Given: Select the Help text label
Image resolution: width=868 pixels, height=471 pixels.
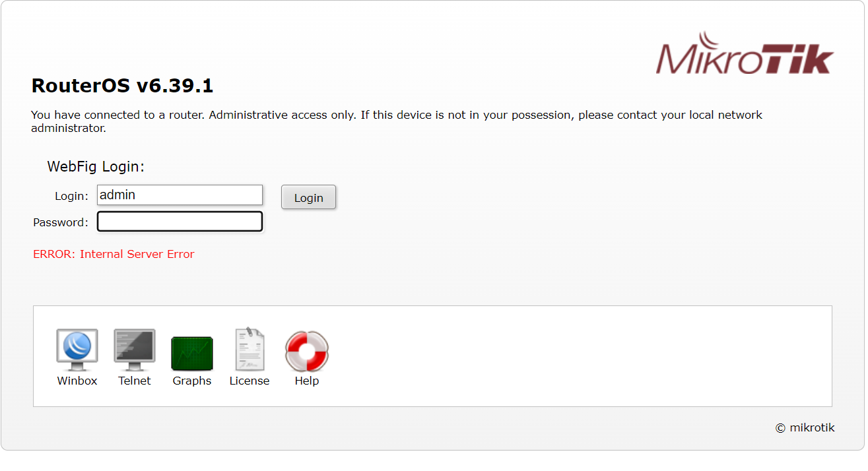Looking at the screenshot, I should 307,381.
